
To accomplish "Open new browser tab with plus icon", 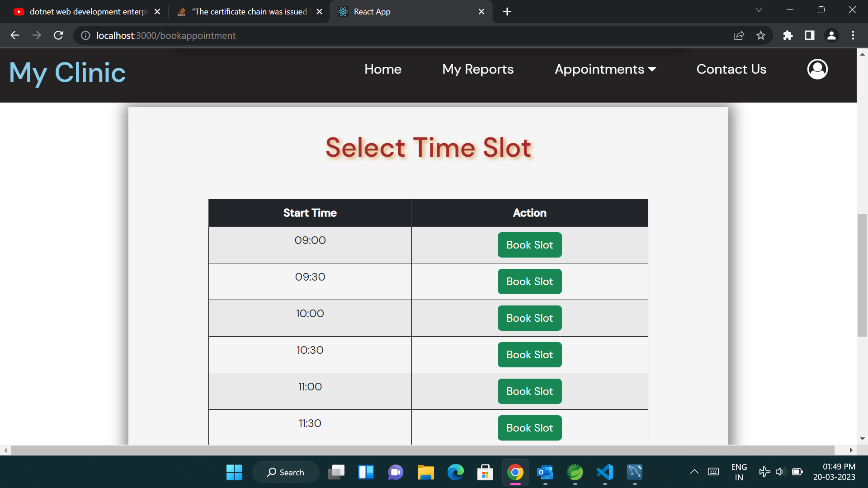I will 507,12.
